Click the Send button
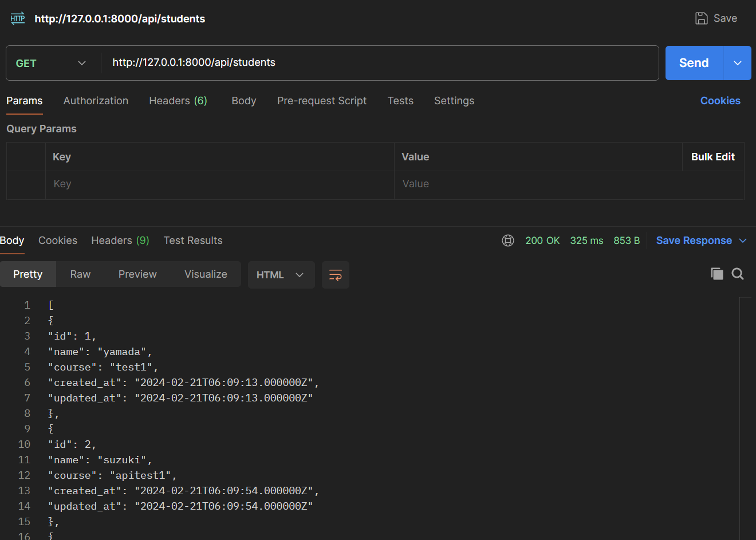This screenshot has width=756, height=540. tap(694, 62)
